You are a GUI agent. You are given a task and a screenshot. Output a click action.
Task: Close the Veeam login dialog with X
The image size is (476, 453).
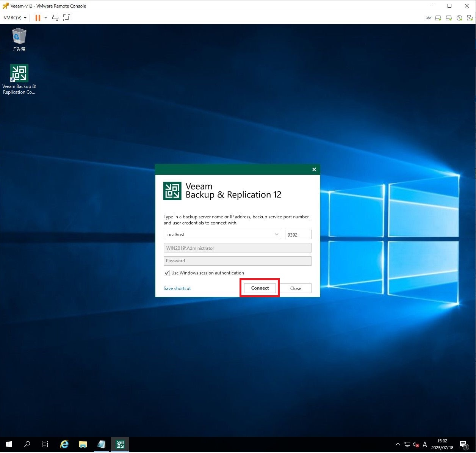click(x=314, y=169)
